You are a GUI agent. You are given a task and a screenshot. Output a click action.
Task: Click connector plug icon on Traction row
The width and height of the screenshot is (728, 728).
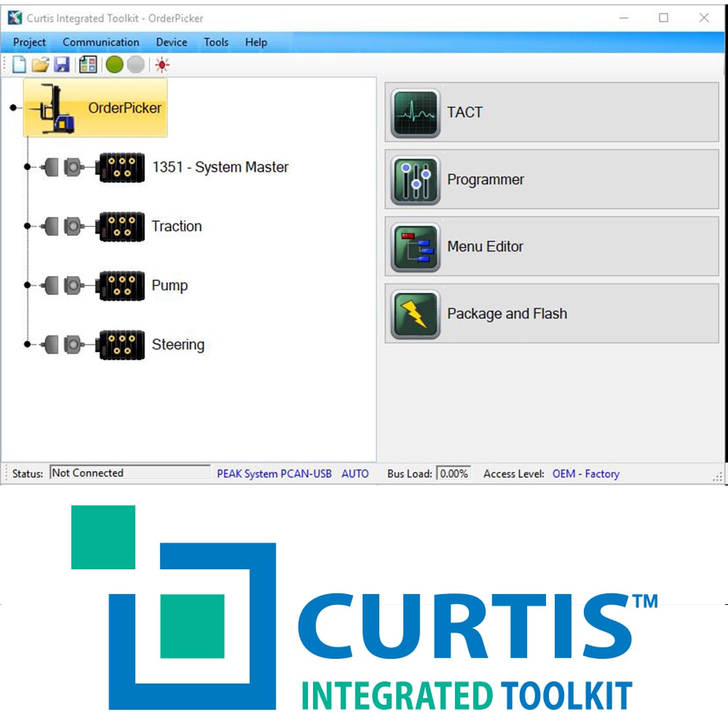click(63, 226)
